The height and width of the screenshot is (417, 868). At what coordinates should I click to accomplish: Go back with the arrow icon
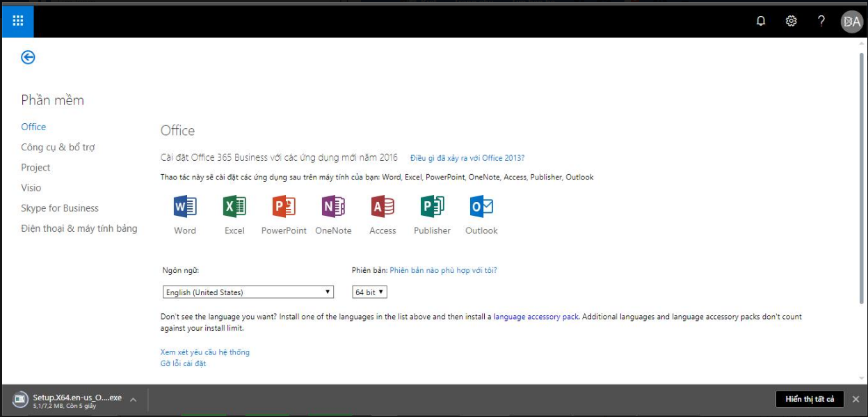point(28,57)
